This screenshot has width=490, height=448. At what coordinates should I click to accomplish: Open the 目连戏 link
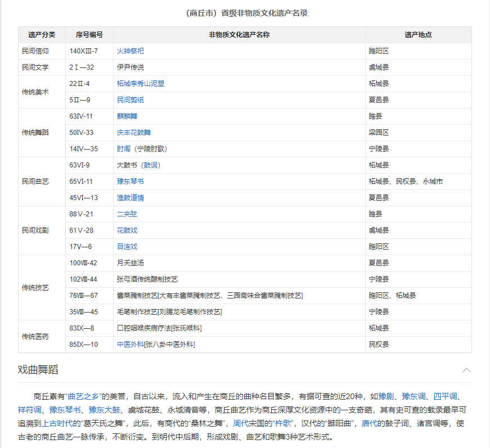click(x=127, y=247)
